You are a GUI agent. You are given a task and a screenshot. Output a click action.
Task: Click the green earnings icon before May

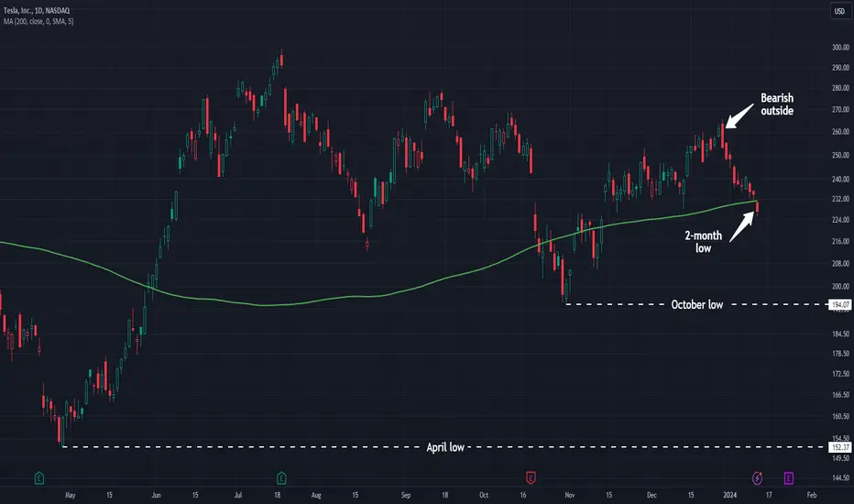pos(39,478)
